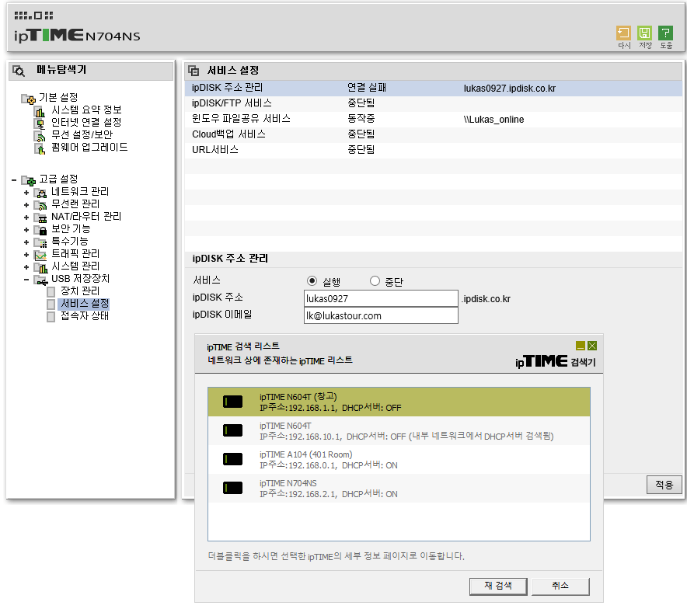The width and height of the screenshot is (687, 616).
Task: Click the 다시 (reload) icon in header
Action: pyautogui.click(x=623, y=33)
